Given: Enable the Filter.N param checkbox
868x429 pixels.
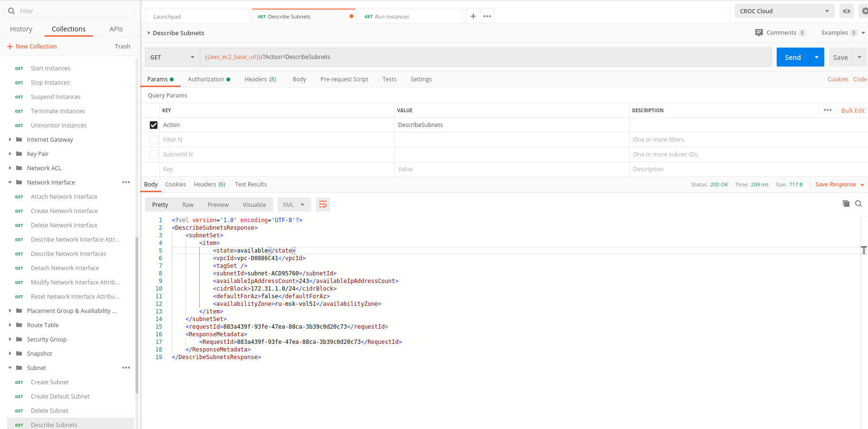Looking at the screenshot, I should coord(154,140).
